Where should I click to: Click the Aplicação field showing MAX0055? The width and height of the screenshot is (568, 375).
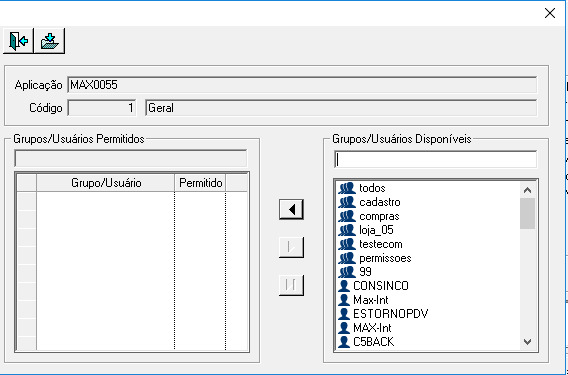coord(302,85)
